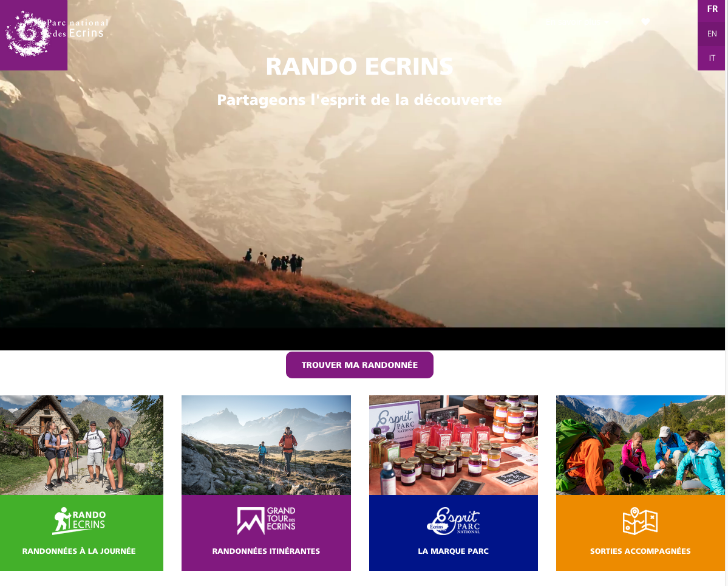Click the 'Trouver ma randonnée' button

(x=359, y=365)
